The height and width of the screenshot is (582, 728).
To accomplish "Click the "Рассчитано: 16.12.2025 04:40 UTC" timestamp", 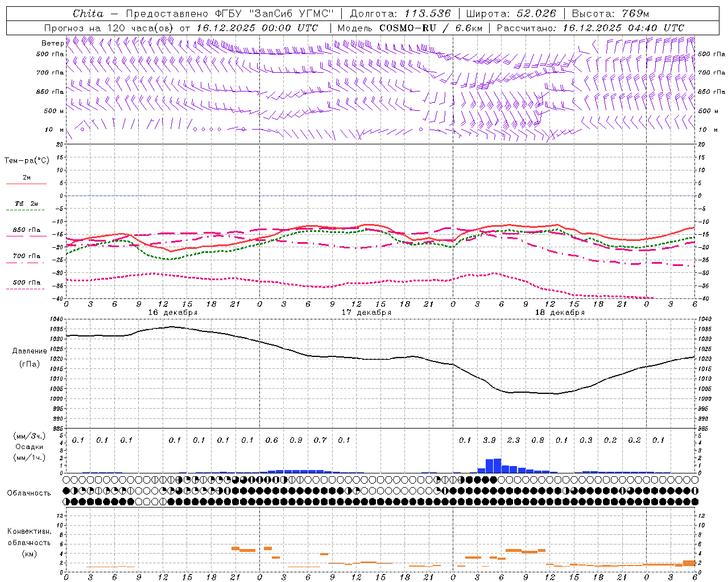I will [590, 28].
